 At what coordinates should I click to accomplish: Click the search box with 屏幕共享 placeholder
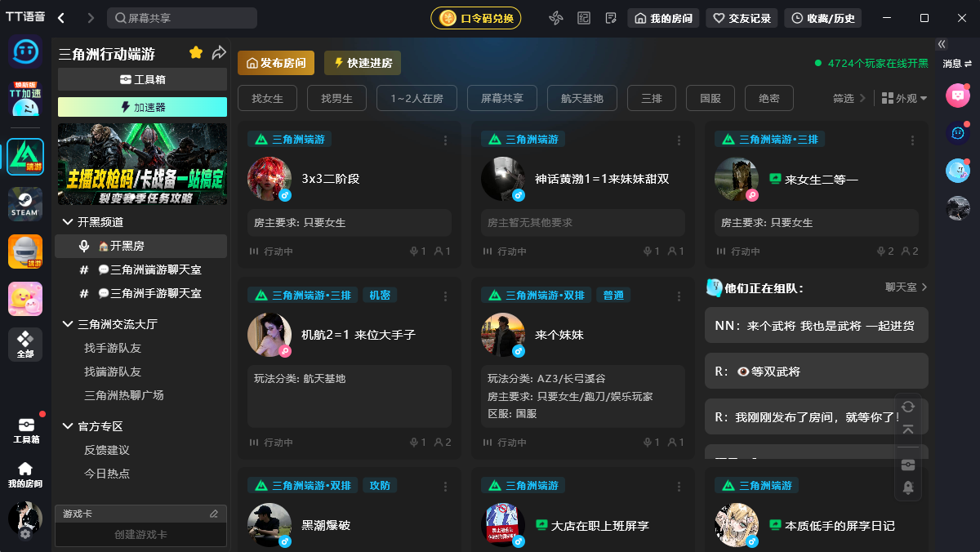coord(182,18)
